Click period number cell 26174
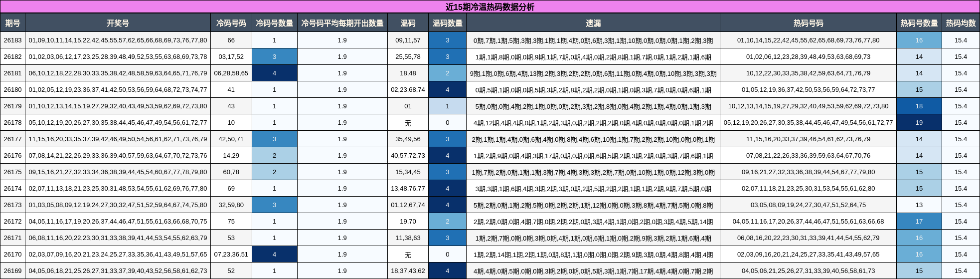Viewport: 980px width, 279px height. click(12, 189)
